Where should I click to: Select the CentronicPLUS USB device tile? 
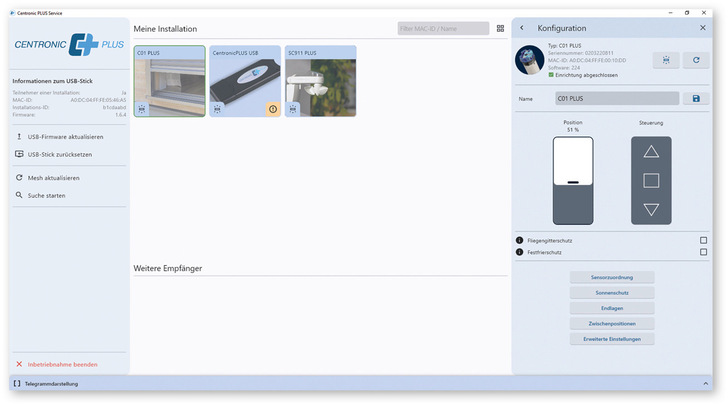click(x=245, y=81)
